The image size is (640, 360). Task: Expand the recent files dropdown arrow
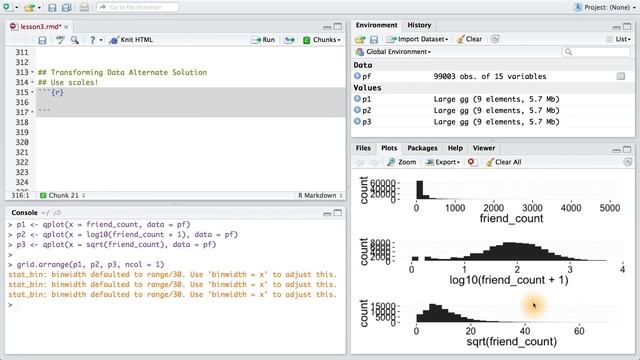click(39, 8)
